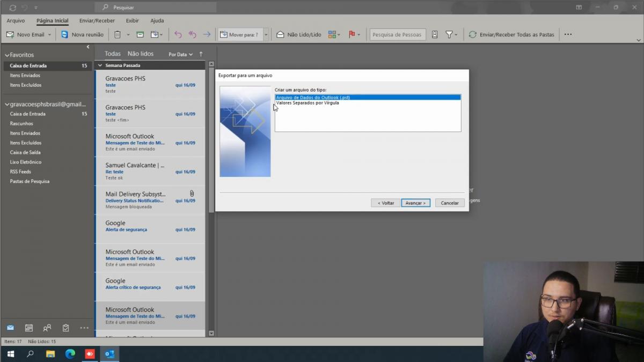Switch to the Calendar view icon
Viewport: 644px width, 362px height.
pos(29,328)
